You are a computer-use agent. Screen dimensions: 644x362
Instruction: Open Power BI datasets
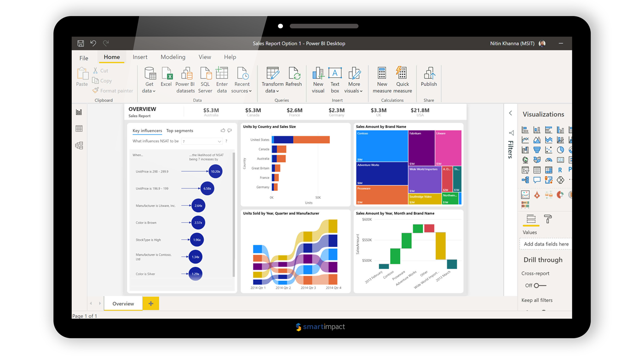pyautogui.click(x=185, y=80)
